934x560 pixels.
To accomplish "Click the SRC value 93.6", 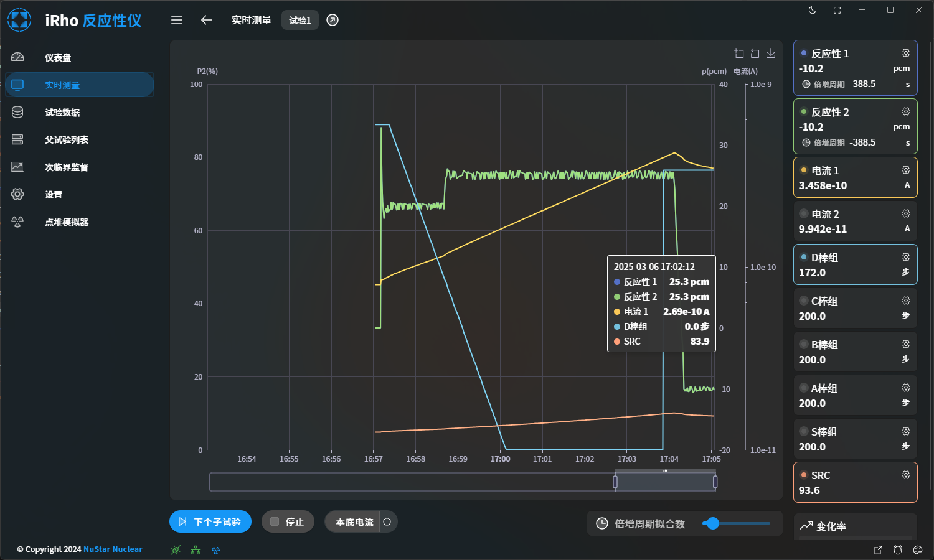I will point(809,490).
